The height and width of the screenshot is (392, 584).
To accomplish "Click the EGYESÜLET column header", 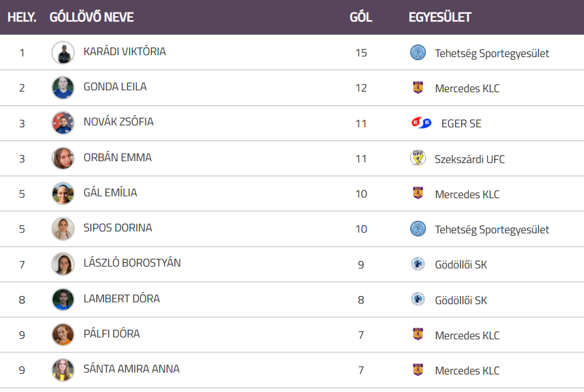I will (440, 17).
